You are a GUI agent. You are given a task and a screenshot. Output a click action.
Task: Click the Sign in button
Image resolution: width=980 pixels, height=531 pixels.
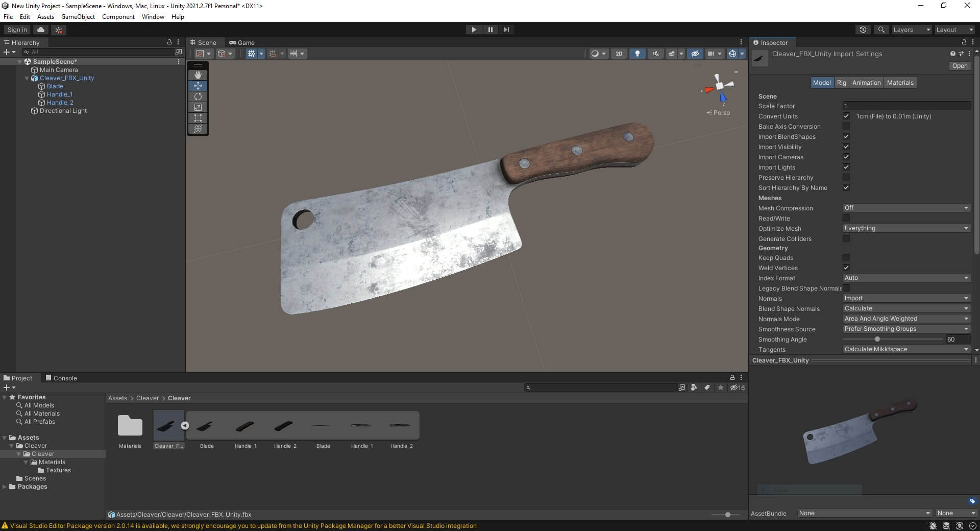[17, 30]
